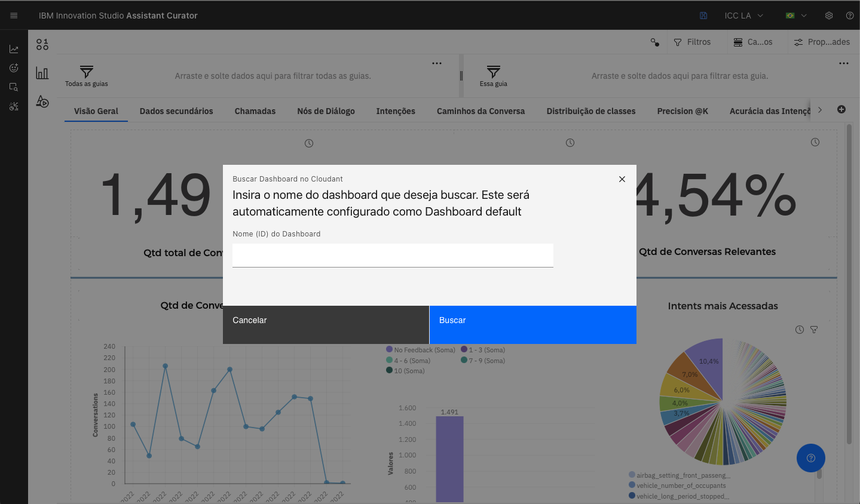Open the hamburger navigation menu
The width and height of the screenshot is (860, 504).
pos(14,16)
